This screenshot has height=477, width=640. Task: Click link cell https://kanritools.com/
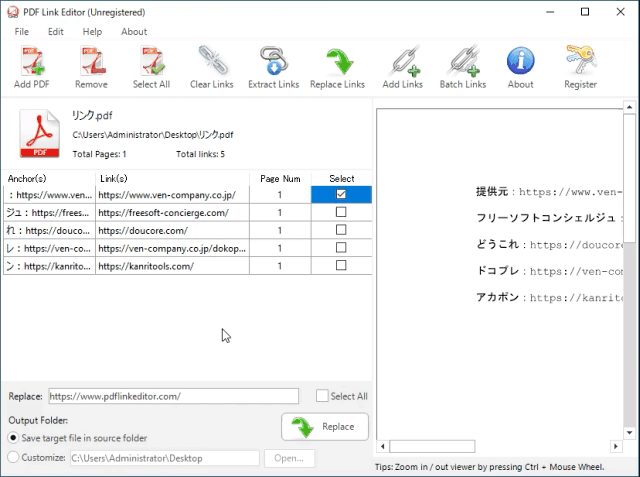(x=172, y=266)
